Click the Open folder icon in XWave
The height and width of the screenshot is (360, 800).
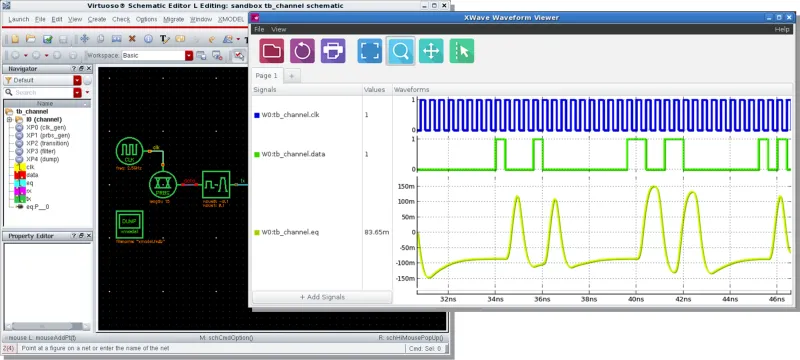click(271, 50)
